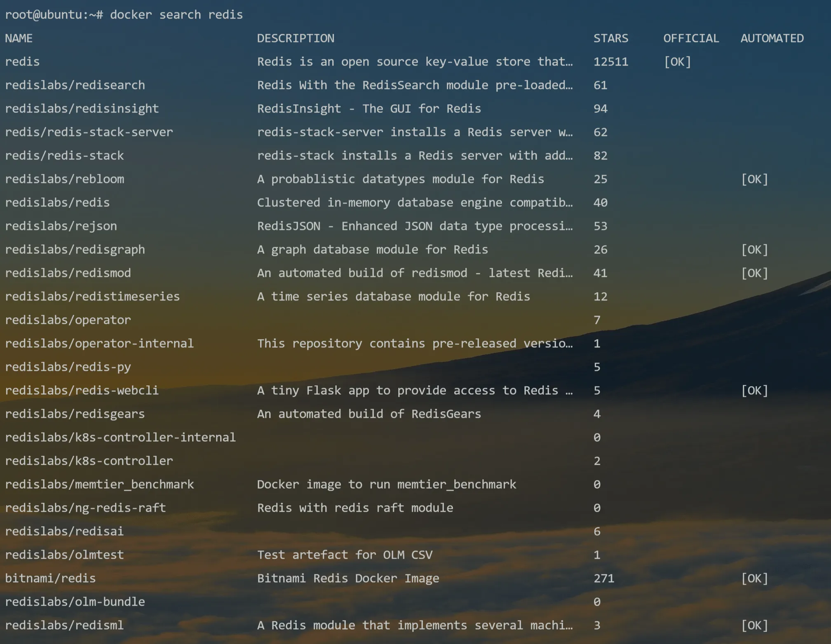Click the name bitnami/redis
The width and height of the screenshot is (831, 644).
click(50, 578)
